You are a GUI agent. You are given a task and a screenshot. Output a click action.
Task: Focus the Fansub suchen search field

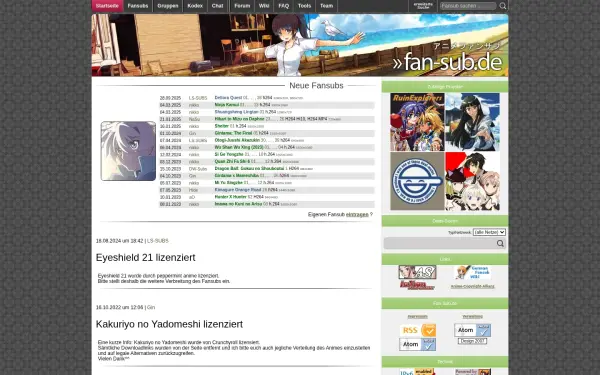468,6
